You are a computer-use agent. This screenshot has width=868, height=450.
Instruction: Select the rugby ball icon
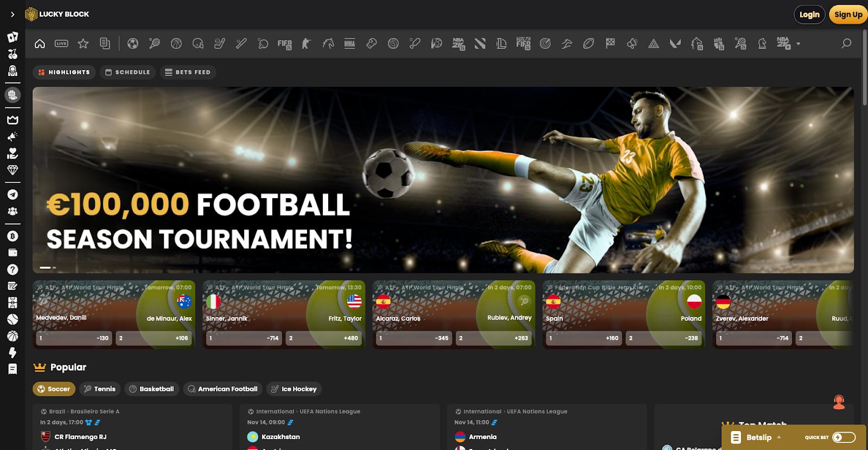[589, 43]
